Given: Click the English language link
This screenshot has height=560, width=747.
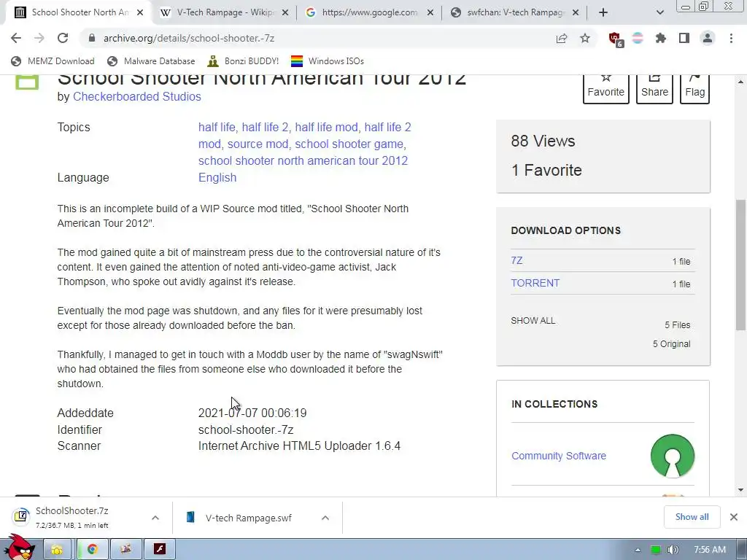Looking at the screenshot, I should [x=217, y=178].
